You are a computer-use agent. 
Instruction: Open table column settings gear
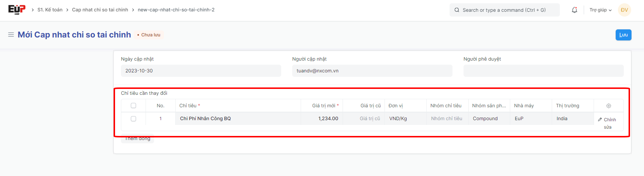coord(608,106)
